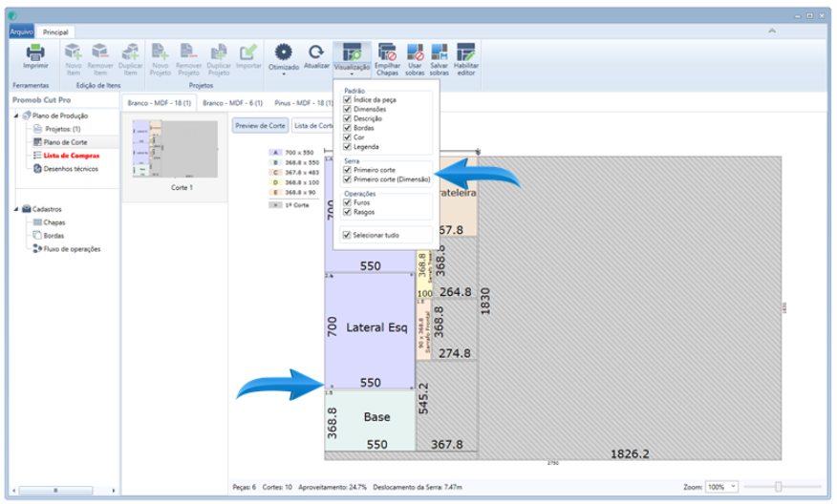The image size is (837, 504).
Task: Select Chapas under Cadastros
Action: (54, 222)
